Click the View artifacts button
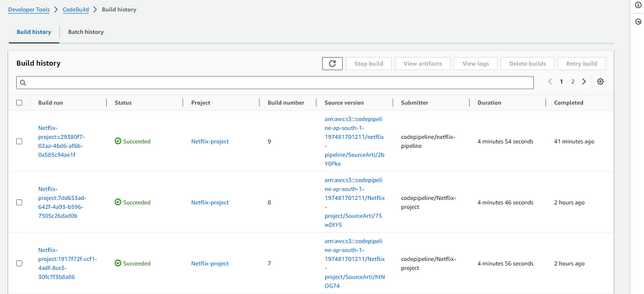This screenshot has width=644, height=294. [x=422, y=63]
